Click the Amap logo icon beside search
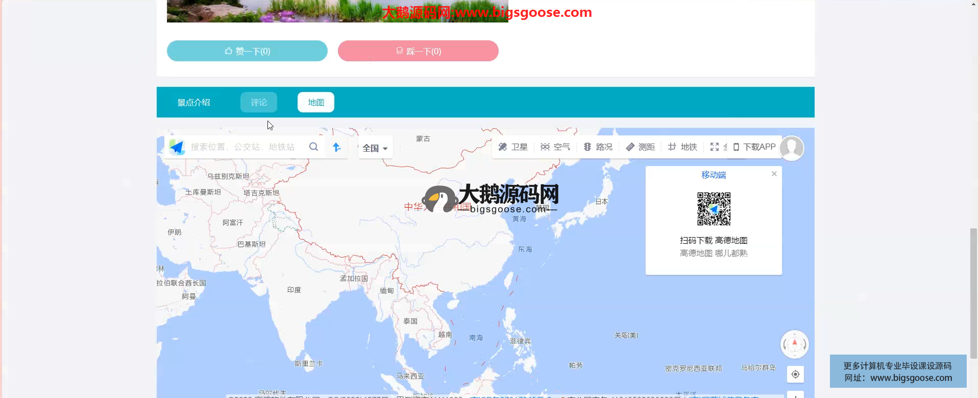The height and width of the screenshot is (398, 980). point(177,147)
